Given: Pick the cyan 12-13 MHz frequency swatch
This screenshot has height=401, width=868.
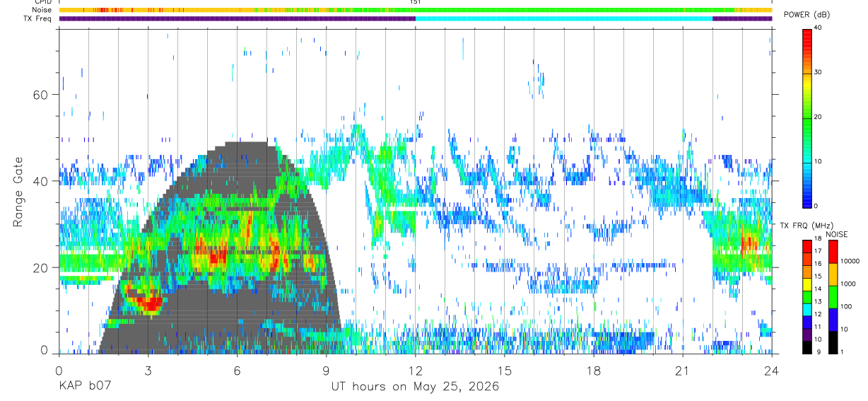Looking at the screenshot, I should click(807, 310).
